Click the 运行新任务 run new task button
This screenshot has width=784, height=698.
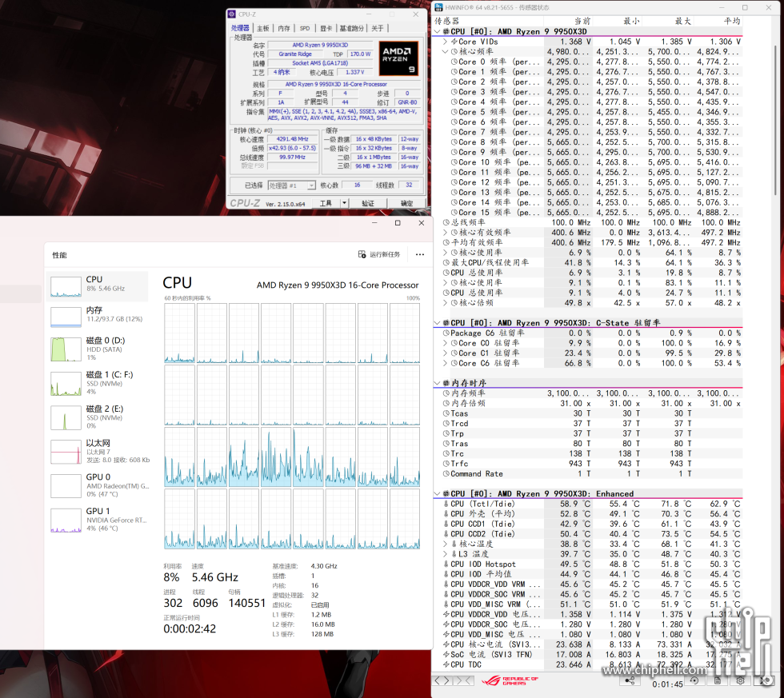tap(379, 255)
